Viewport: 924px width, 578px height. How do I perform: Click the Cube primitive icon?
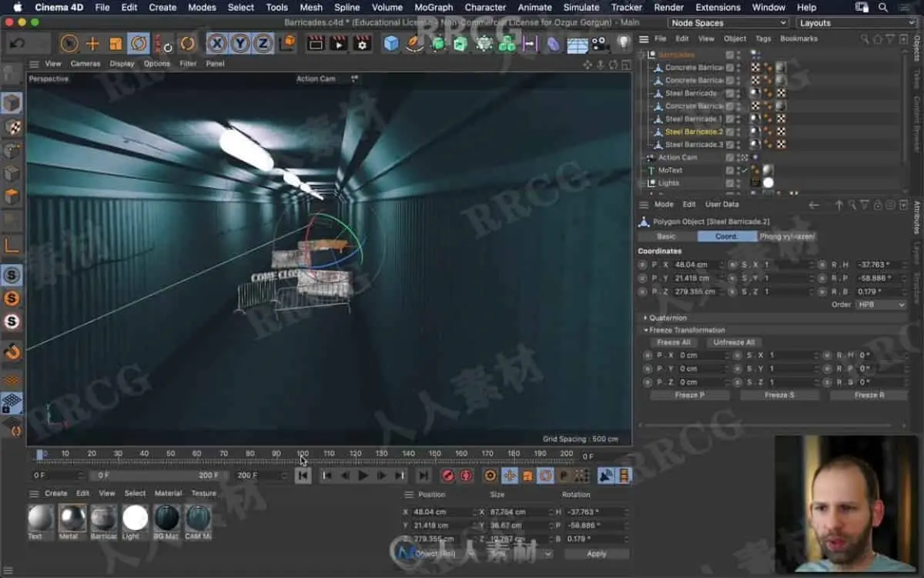click(391, 43)
